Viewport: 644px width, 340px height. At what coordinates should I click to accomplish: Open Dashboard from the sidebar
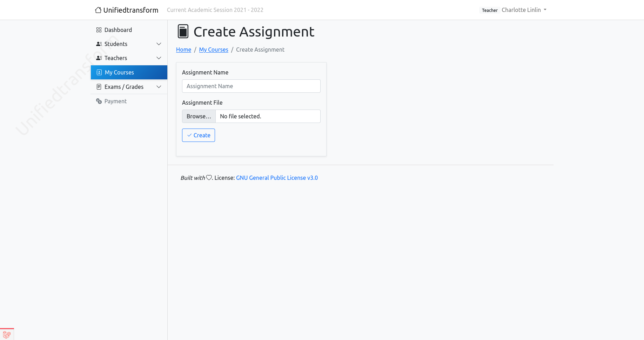pos(129,30)
